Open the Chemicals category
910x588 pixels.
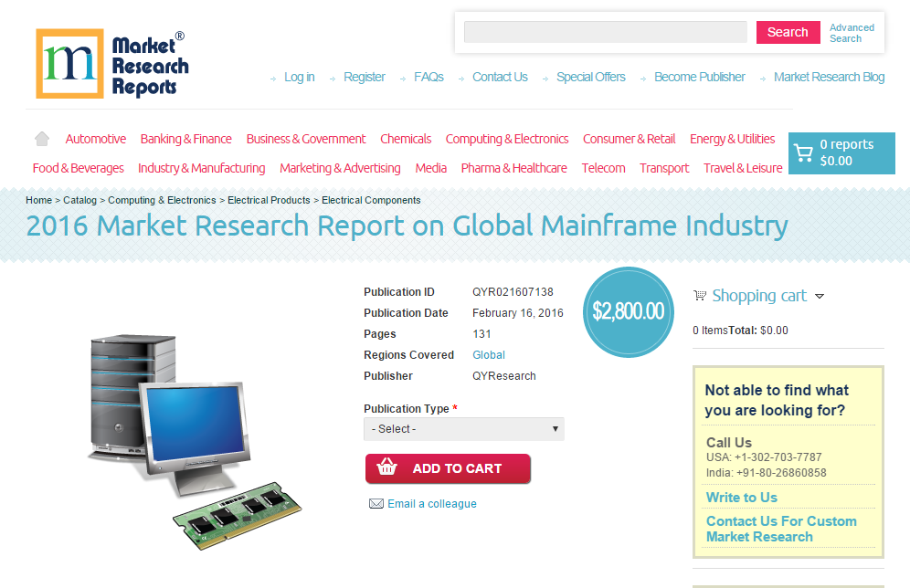coord(406,139)
